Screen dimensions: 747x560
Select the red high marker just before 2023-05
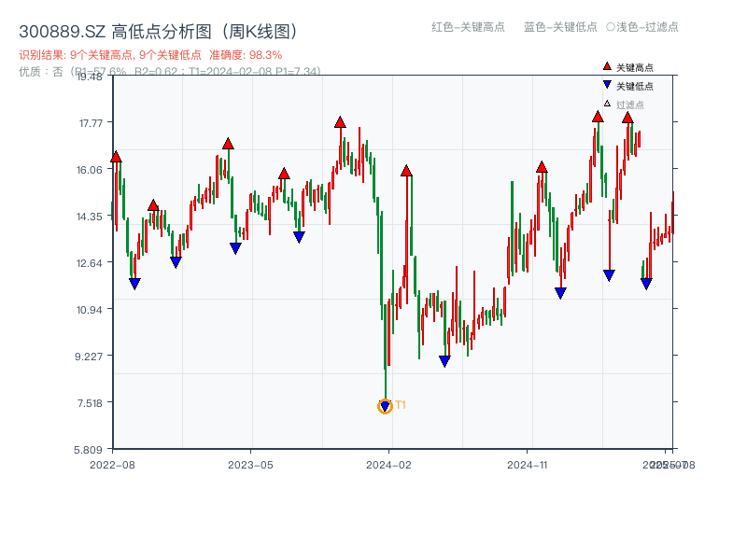coord(228,144)
